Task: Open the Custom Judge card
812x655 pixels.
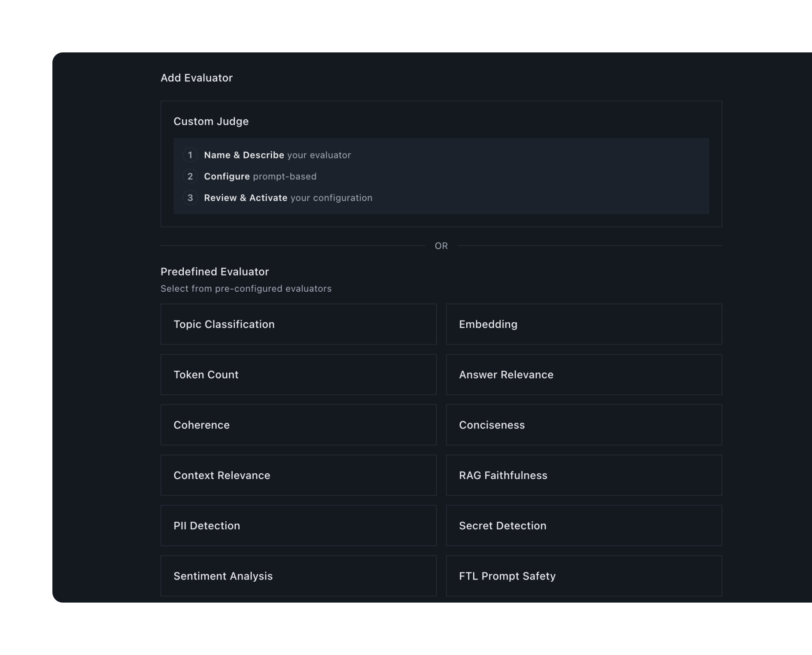Action: tap(441, 164)
